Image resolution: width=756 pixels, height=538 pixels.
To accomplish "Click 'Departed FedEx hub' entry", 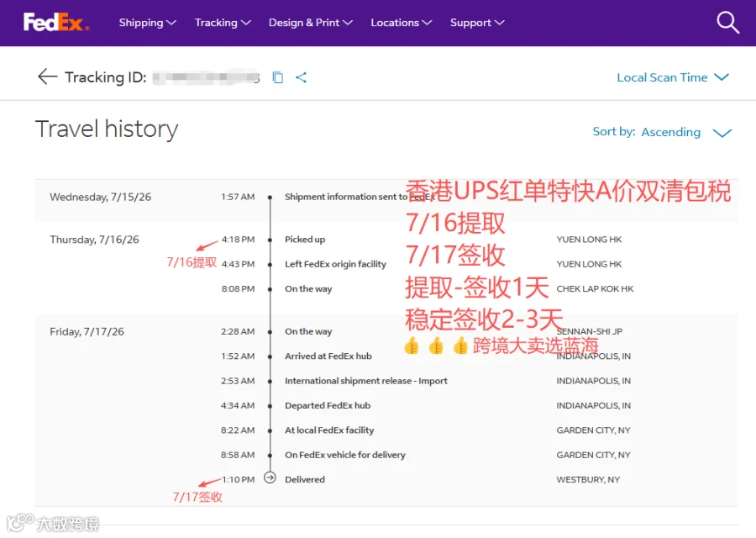I will 328,405.
